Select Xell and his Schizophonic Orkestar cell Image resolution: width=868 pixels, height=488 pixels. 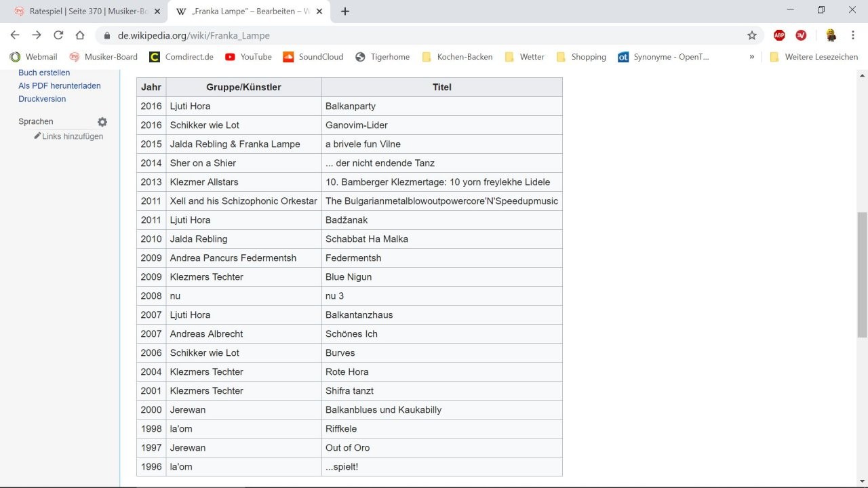pos(243,201)
